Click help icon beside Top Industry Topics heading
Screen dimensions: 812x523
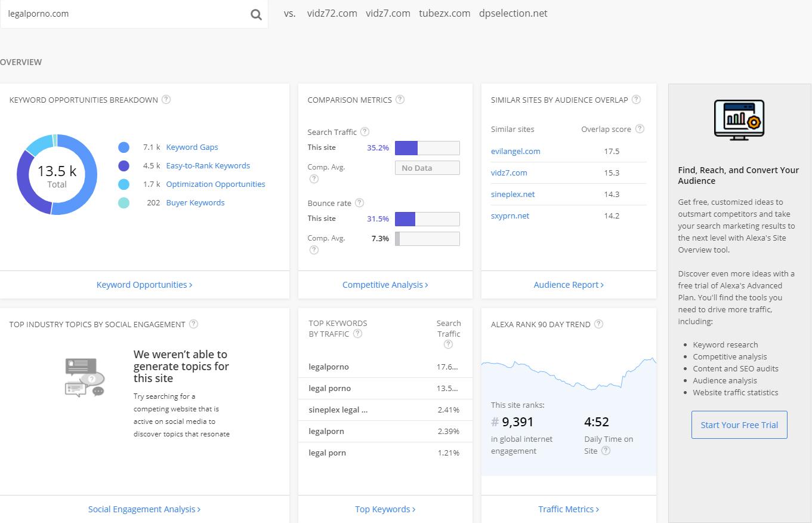coord(193,324)
